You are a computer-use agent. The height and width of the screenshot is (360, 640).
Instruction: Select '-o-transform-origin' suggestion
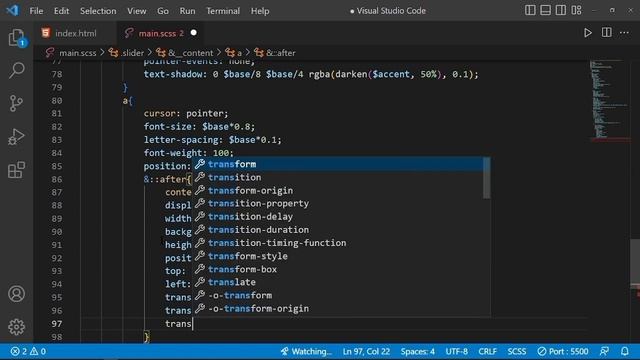point(338,309)
